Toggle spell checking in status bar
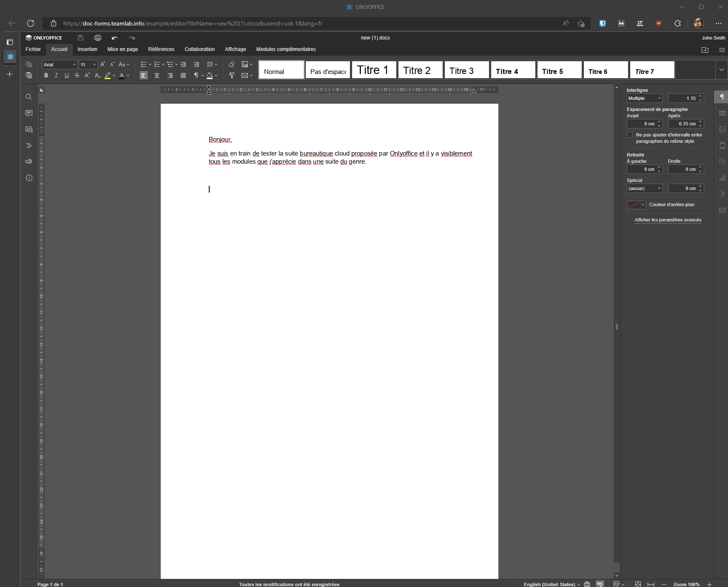Image resolution: width=728 pixels, height=587 pixels. [x=600, y=584]
